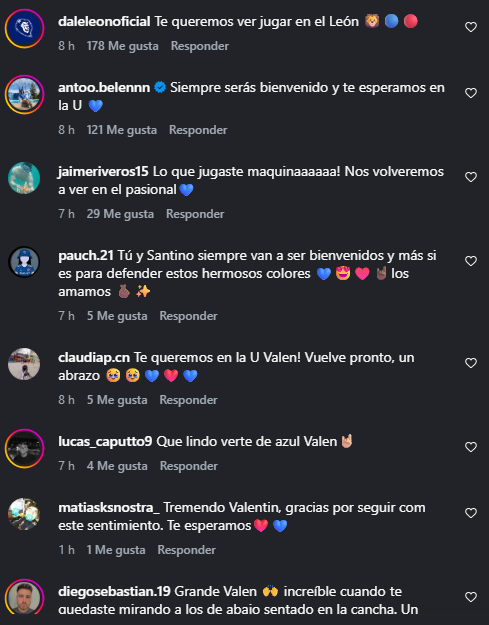The width and height of the screenshot is (489, 625).
Task: Tap the heart beside matiasksnostra_ comment
Action: point(471,513)
